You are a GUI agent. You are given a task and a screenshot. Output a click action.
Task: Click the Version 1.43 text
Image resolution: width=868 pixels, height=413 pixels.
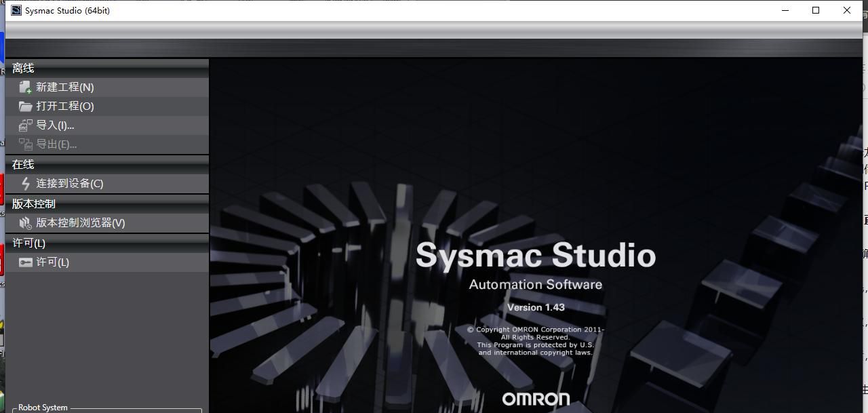(536, 307)
